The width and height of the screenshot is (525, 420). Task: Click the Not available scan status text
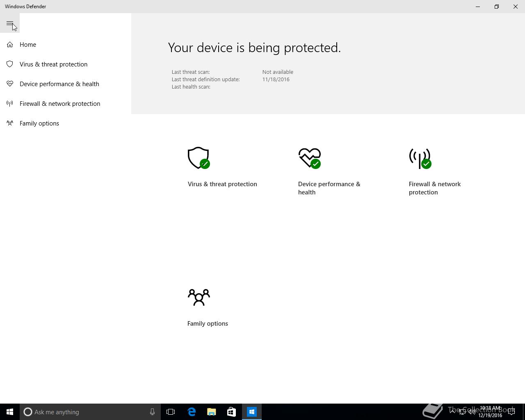[x=278, y=72]
